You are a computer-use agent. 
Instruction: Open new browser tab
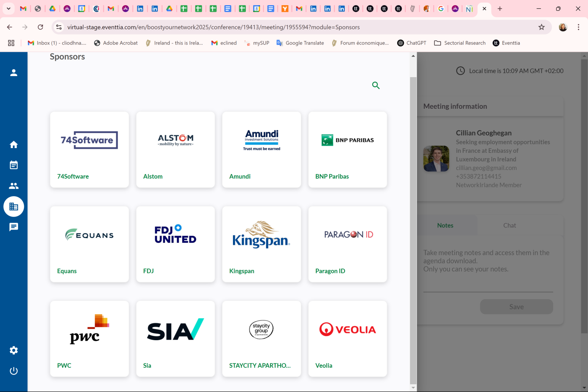tap(500, 8)
